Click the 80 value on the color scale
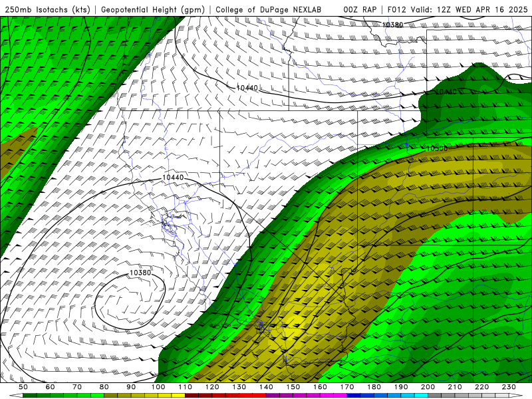532x399 pixels. [104, 387]
